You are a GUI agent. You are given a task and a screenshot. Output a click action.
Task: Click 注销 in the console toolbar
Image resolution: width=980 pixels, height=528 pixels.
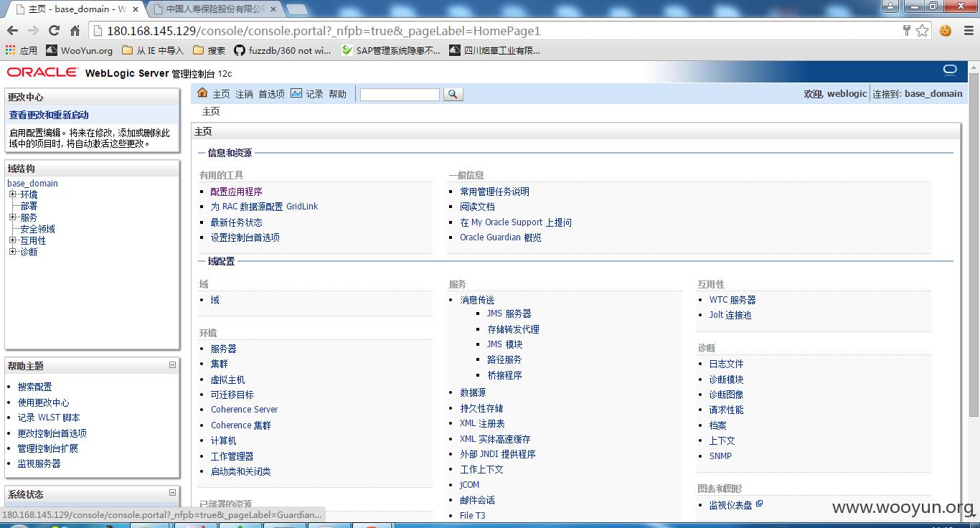point(244,94)
